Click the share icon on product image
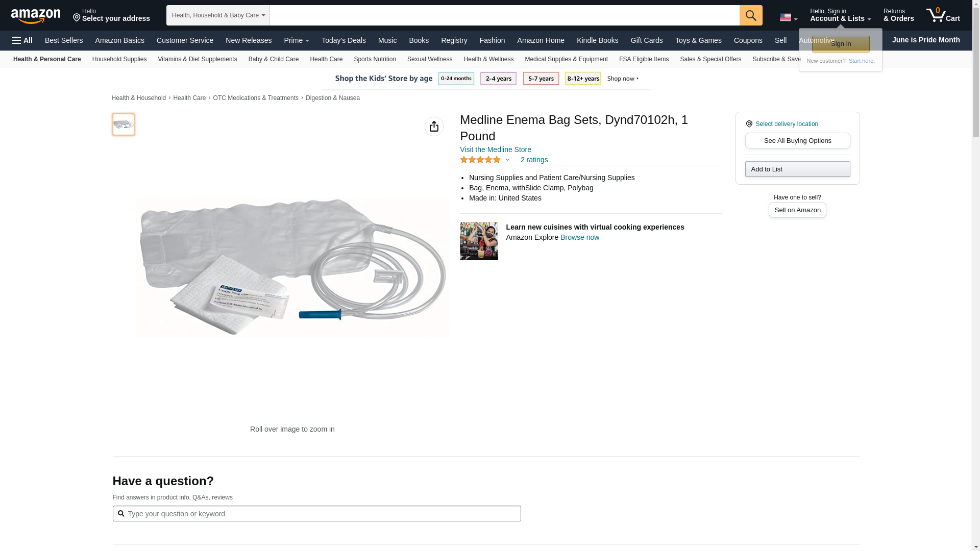980x551 pixels. point(434,127)
